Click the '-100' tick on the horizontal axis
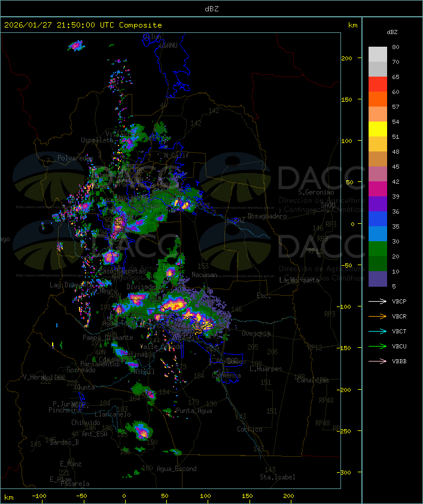The image size is (423, 504). point(39,496)
